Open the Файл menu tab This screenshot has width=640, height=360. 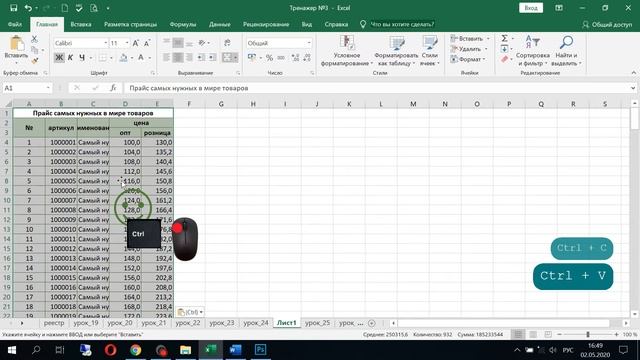pos(15,24)
